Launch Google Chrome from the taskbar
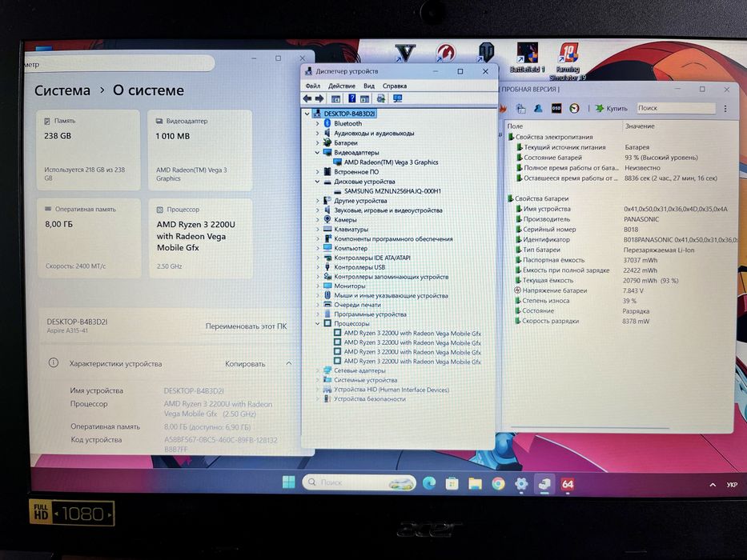Viewport: 747px width, 560px height. click(x=498, y=484)
